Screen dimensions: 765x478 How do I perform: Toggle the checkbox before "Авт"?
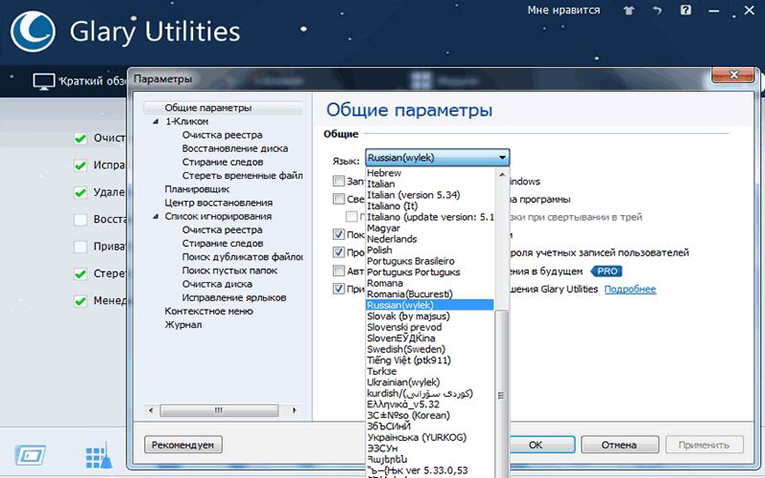click(x=339, y=271)
